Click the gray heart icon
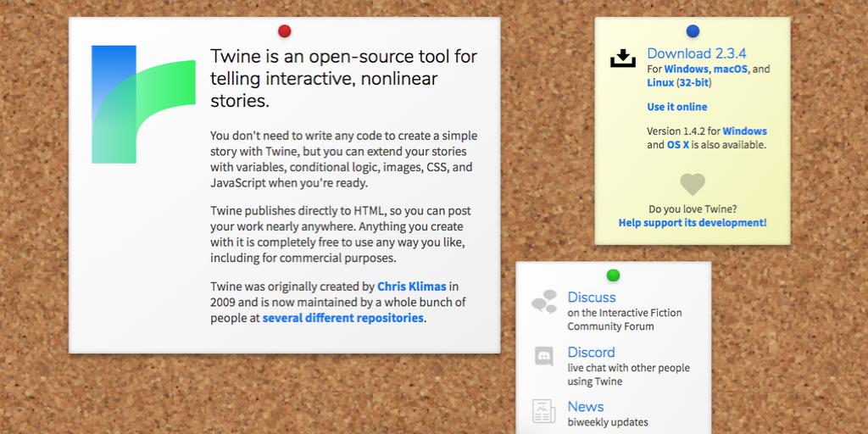868x434 pixels. [693, 184]
